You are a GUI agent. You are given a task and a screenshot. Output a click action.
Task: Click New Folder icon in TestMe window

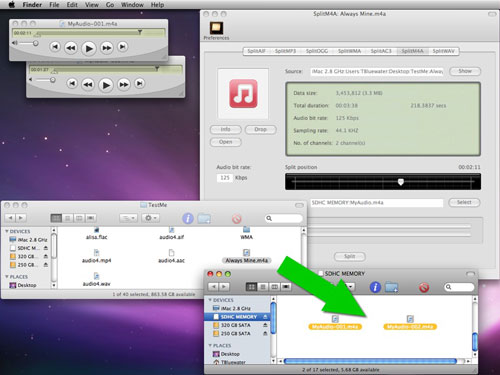pos(204,219)
